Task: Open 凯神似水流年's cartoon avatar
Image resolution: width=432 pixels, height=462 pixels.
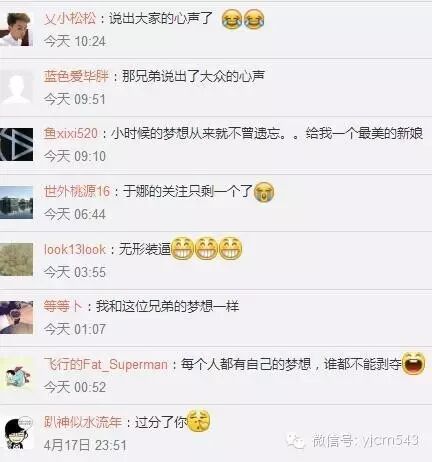Action: tap(18, 433)
